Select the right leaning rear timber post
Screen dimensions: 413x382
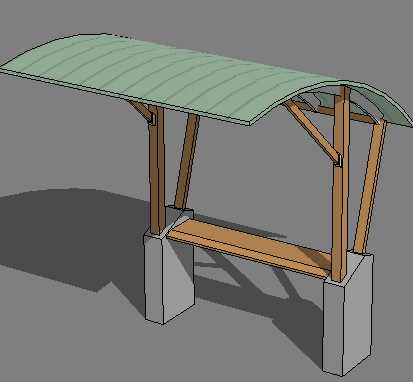[x=370, y=187]
